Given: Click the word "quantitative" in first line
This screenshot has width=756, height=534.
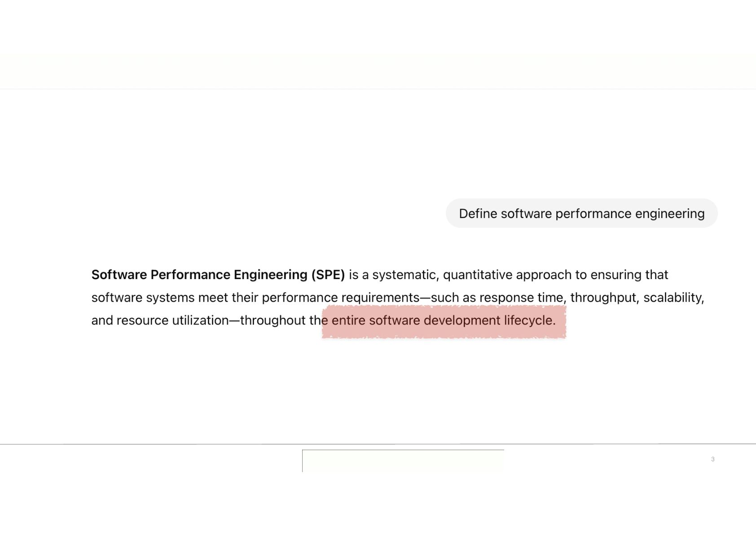Looking at the screenshot, I should [x=478, y=275].
